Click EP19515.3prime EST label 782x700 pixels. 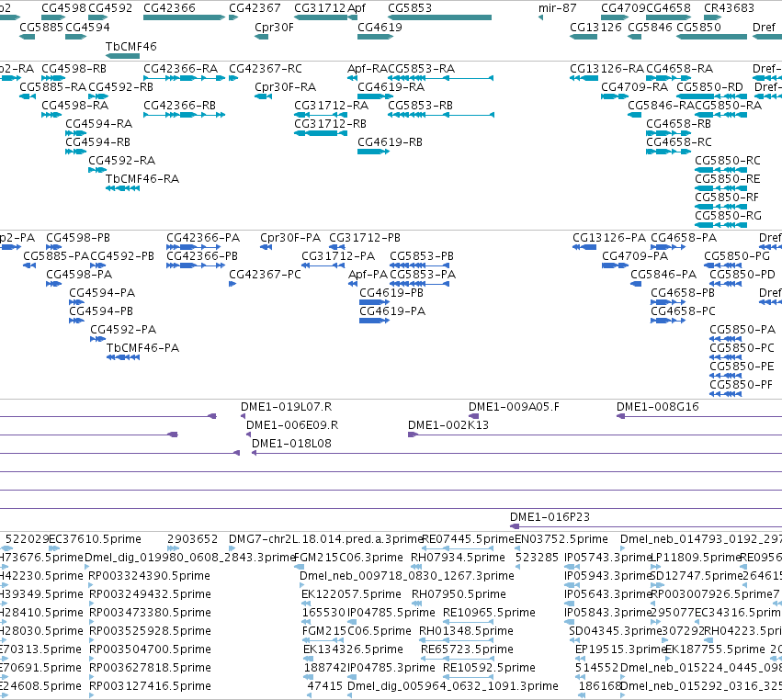[x=621, y=649]
